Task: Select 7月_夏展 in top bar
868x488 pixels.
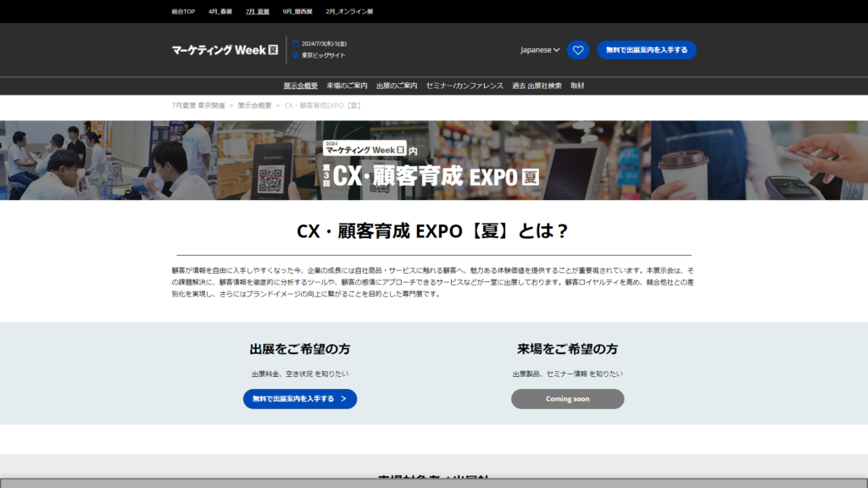Action: [x=258, y=12]
